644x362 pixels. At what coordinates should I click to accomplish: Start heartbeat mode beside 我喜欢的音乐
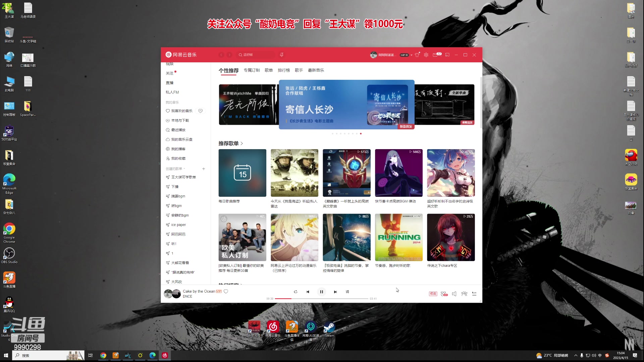200,111
